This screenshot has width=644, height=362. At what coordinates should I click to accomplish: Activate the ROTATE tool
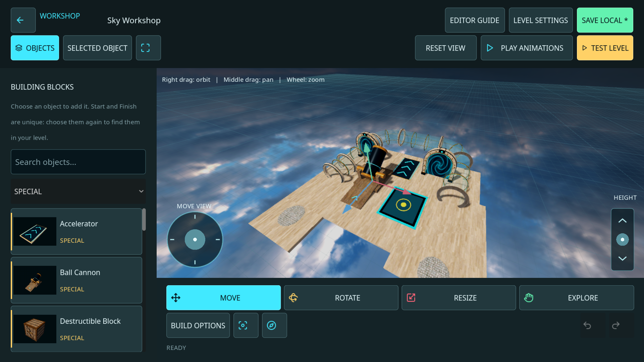point(341,298)
